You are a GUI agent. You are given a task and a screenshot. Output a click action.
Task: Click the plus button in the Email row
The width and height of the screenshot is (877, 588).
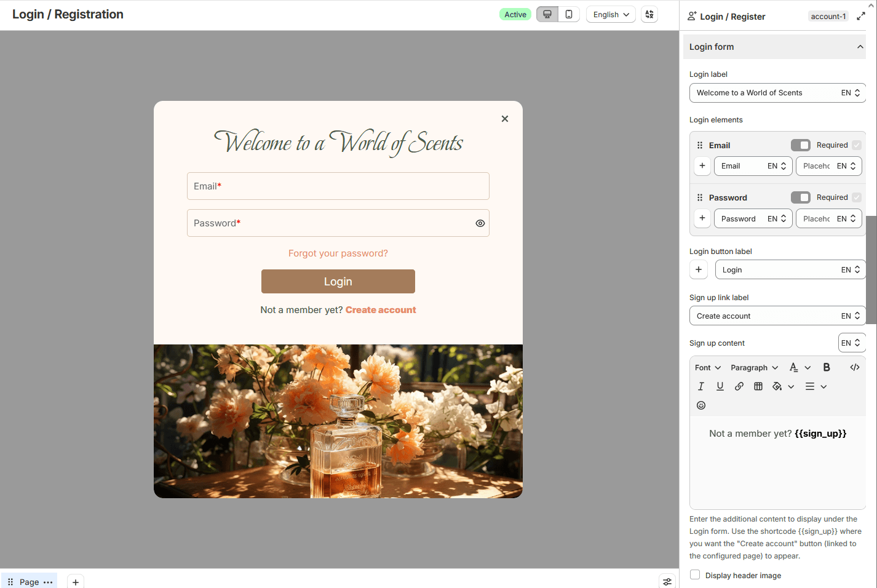tap(702, 165)
